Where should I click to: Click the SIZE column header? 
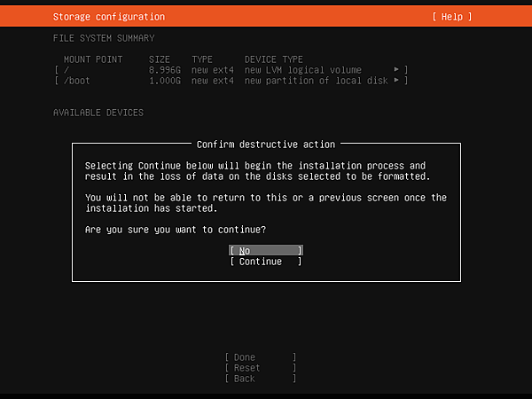(160, 59)
